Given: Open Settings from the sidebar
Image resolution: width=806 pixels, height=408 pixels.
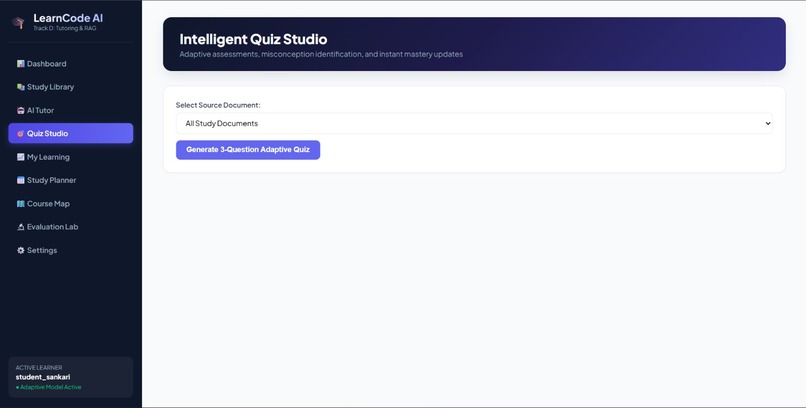Looking at the screenshot, I should tap(71, 250).
